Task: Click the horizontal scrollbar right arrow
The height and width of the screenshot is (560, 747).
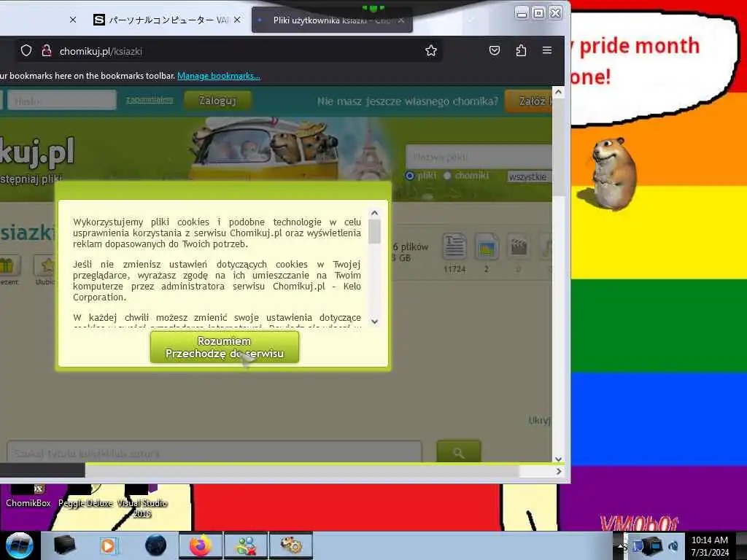Action: (x=558, y=472)
